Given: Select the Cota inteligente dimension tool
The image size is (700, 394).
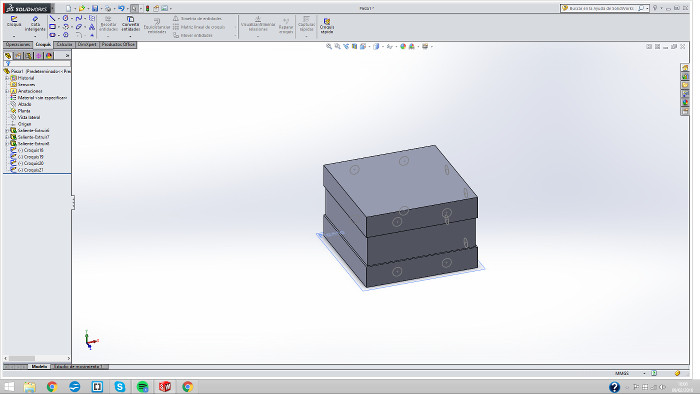Looking at the screenshot, I should click(35, 24).
